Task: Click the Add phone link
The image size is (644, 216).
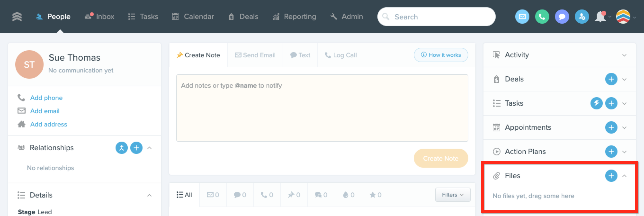Action: pos(46,98)
